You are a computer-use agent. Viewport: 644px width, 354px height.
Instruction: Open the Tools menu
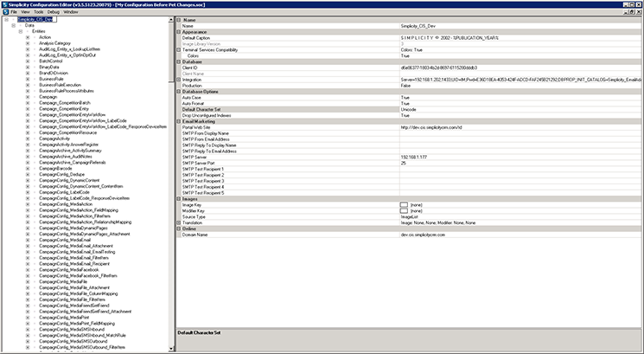coord(39,12)
